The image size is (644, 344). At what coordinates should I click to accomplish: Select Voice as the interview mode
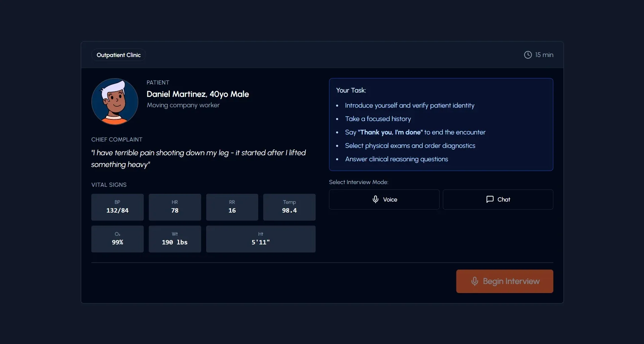tap(384, 199)
